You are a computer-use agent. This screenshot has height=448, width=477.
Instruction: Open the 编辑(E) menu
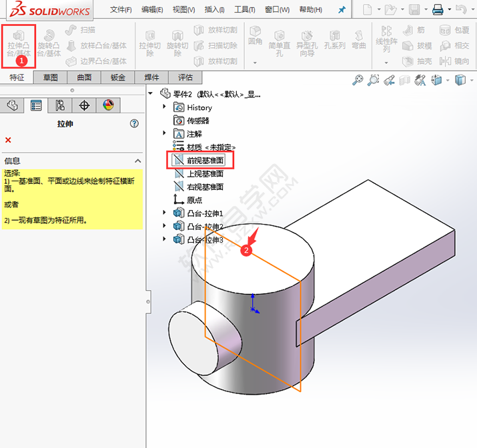coord(152,10)
